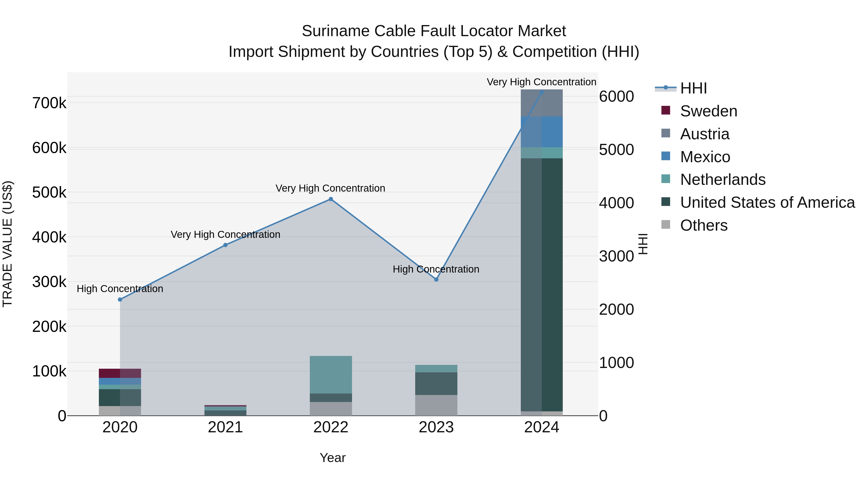This screenshot has height=488, width=868.
Task: Toggle United States of America legend entry
Action: coord(758,202)
